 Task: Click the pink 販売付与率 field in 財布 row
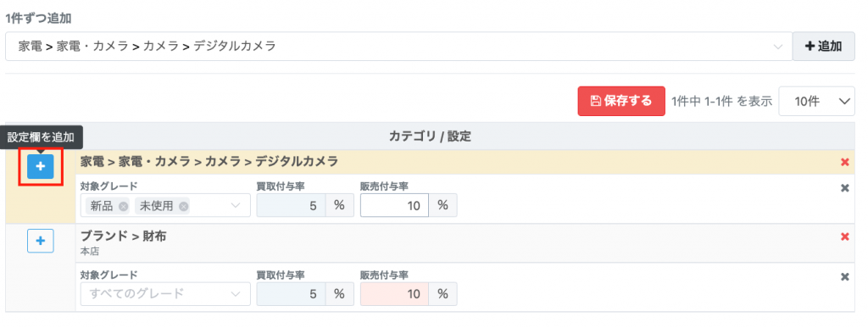395,294
